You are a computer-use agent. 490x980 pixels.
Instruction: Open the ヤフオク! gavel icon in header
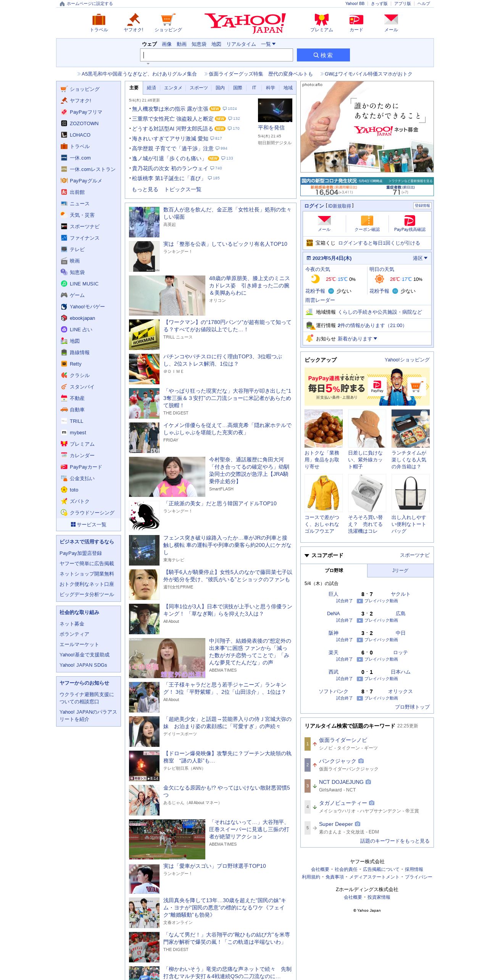[133, 19]
